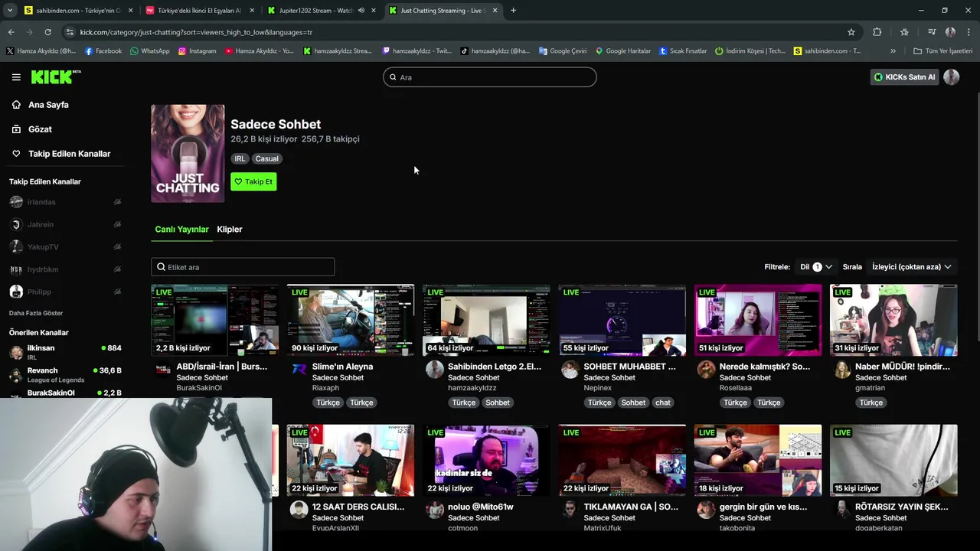This screenshot has height=551, width=980.
Task: Open the WhatsApp bookmark
Action: (x=150, y=51)
